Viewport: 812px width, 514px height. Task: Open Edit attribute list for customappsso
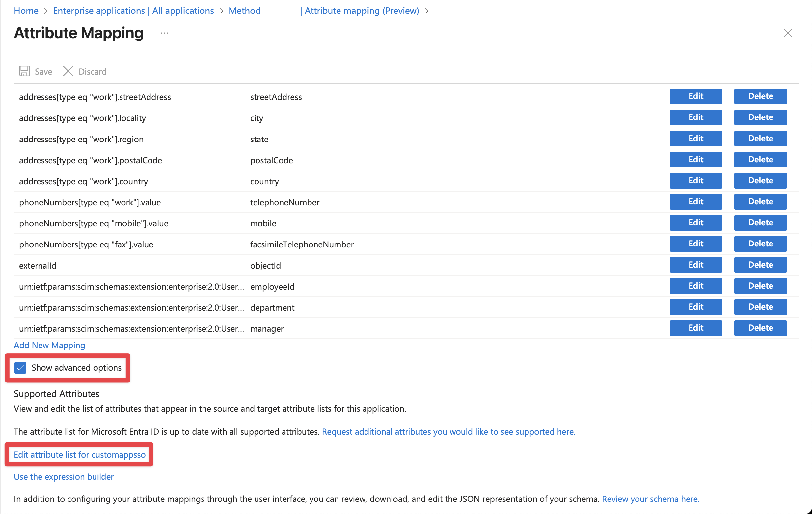(x=80, y=454)
